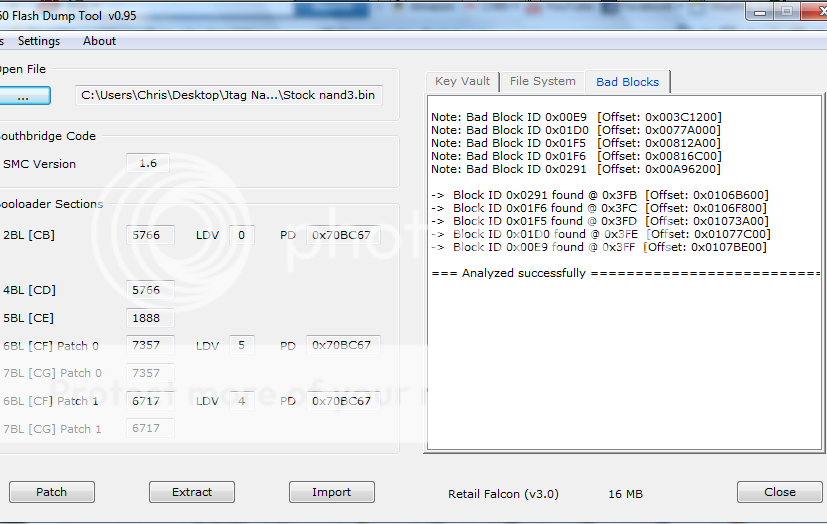The image size is (827, 524).
Task: Select the SMC Version field
Action: (148, 163)
